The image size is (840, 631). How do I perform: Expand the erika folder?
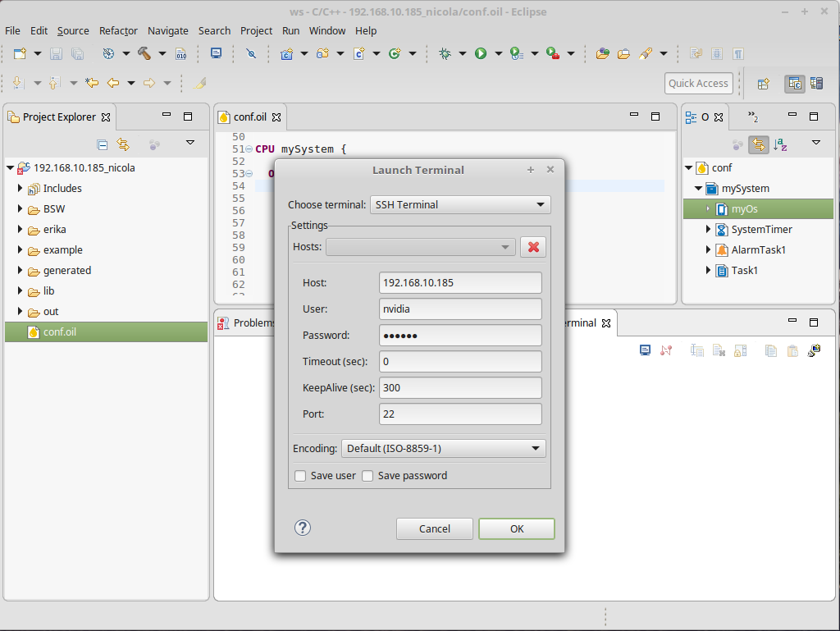pyautogui.click(x=20, y=229)
